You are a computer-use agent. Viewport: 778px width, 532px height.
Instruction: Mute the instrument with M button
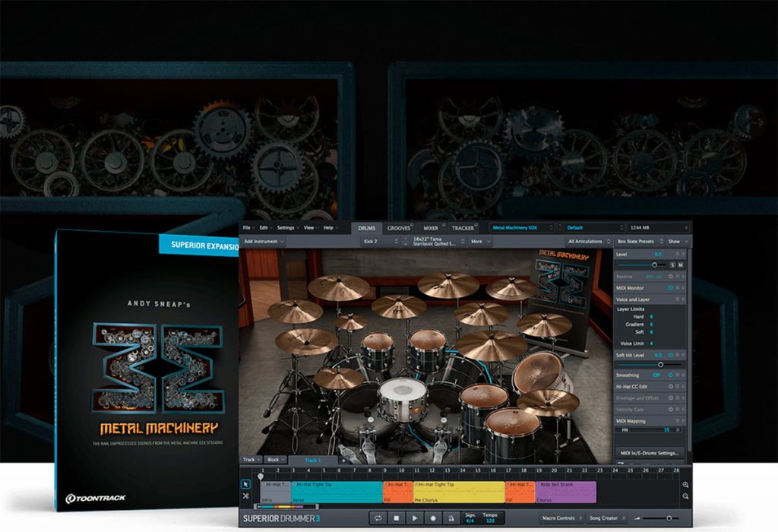(x=680, y=265)
